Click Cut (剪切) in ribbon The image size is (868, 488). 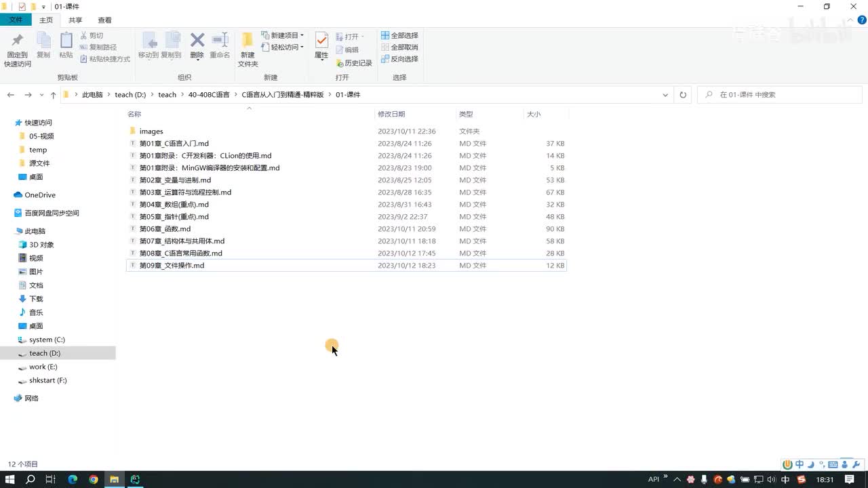click(x=92, y=35)
